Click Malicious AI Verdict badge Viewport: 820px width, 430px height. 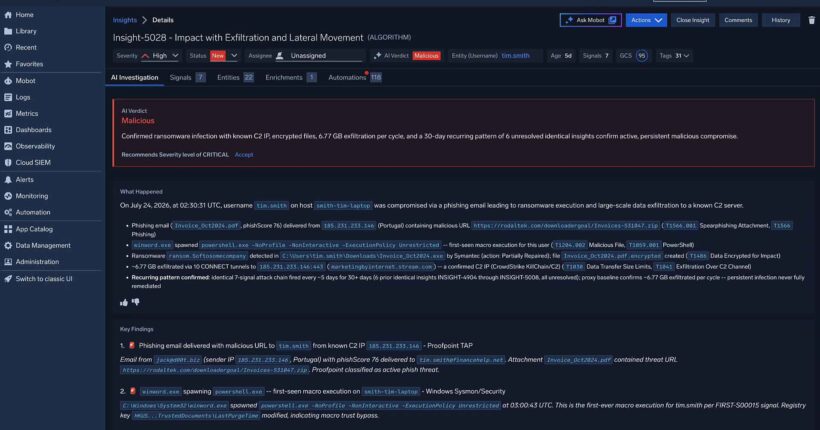[426, 55]
